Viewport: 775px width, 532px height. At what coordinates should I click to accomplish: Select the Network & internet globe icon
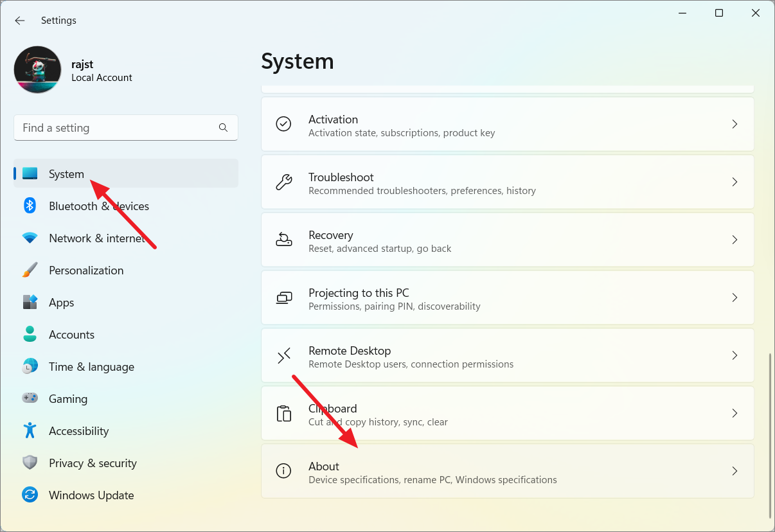(30, 238)
